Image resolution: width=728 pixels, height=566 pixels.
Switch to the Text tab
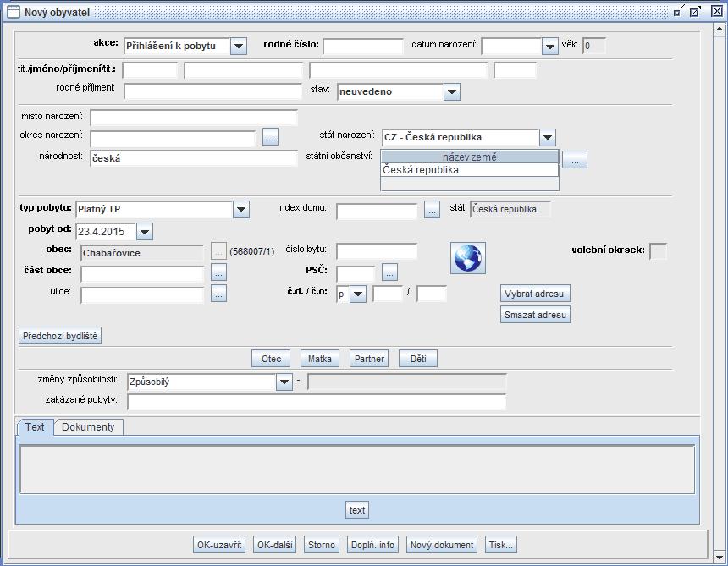tap(35, 426)
